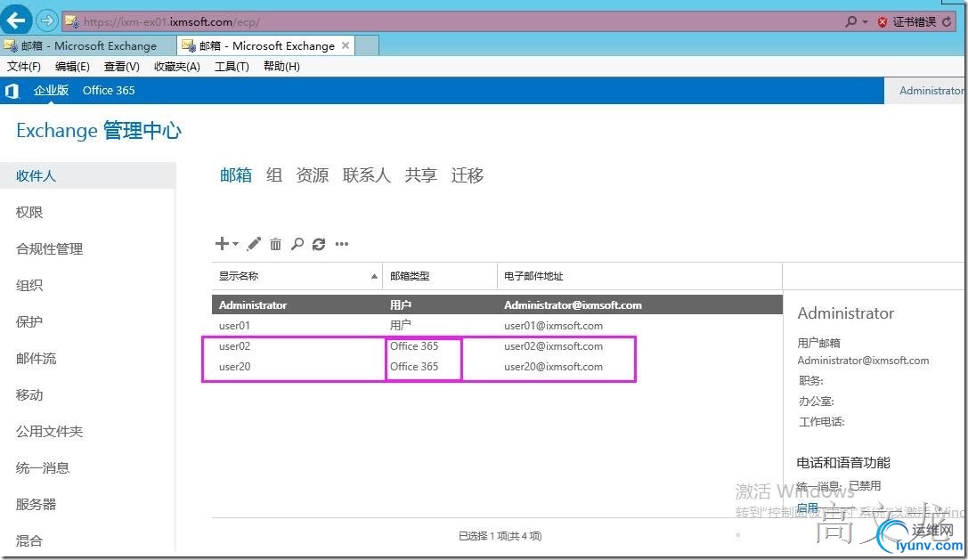Open the 文件(F) menu

(24, 66)
